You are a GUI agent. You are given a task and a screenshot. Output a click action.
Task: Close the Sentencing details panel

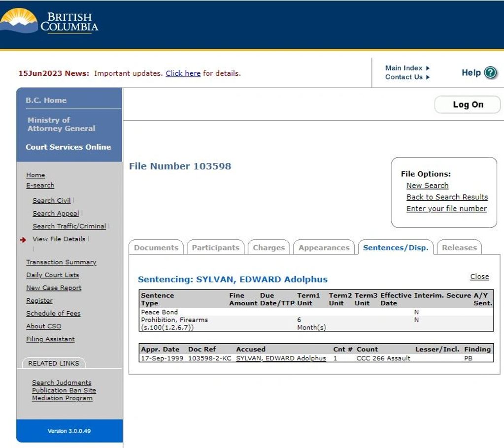(479, 277)
